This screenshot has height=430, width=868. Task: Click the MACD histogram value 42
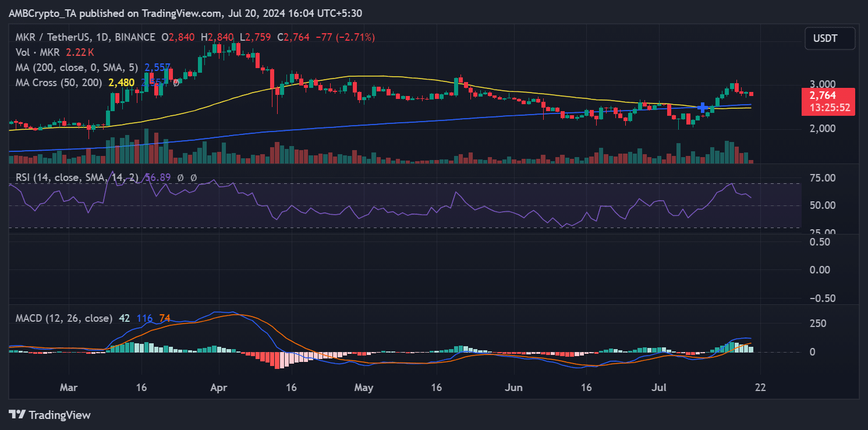click(x=124, y=318)
